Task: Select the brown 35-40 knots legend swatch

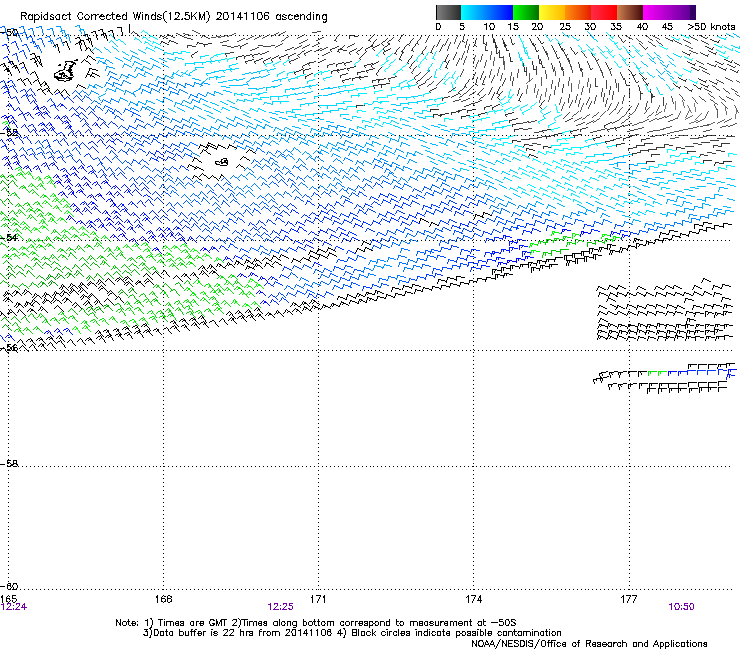Action: pyautogui.click(x=630, y=12)
